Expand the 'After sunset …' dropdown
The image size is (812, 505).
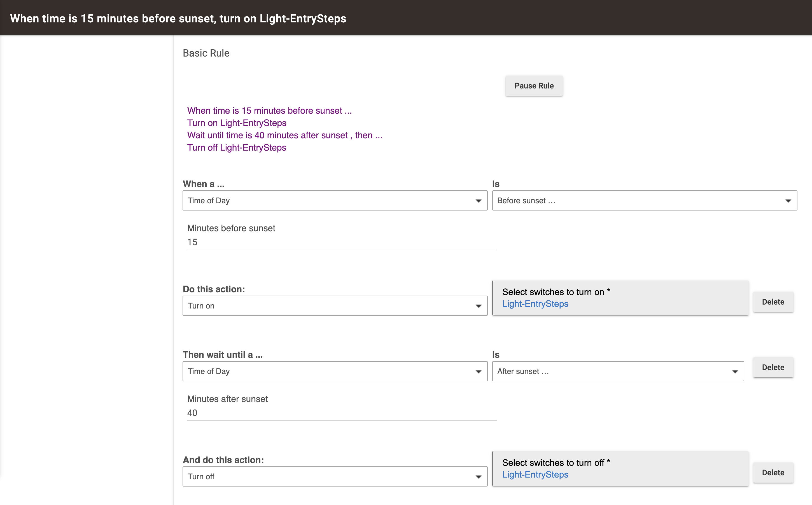[x=618, y=371]
